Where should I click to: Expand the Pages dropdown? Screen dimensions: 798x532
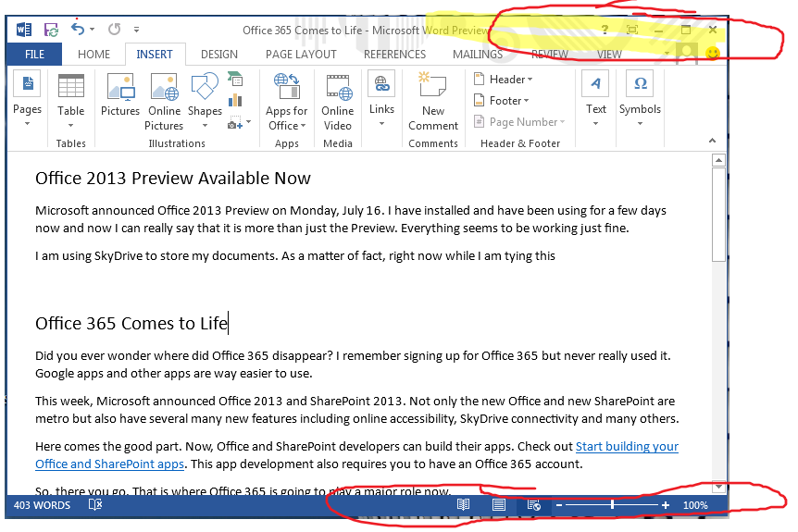[x=28, y=100]
